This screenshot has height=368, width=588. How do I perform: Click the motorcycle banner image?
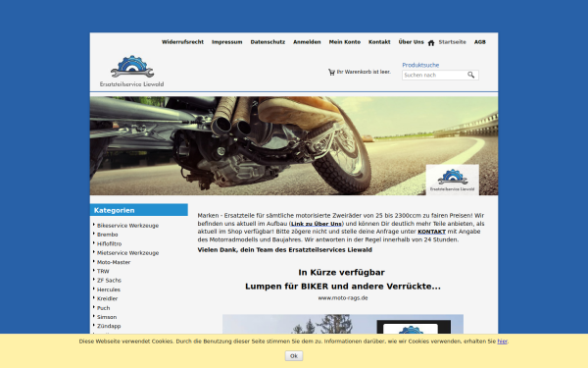point(294,145)
